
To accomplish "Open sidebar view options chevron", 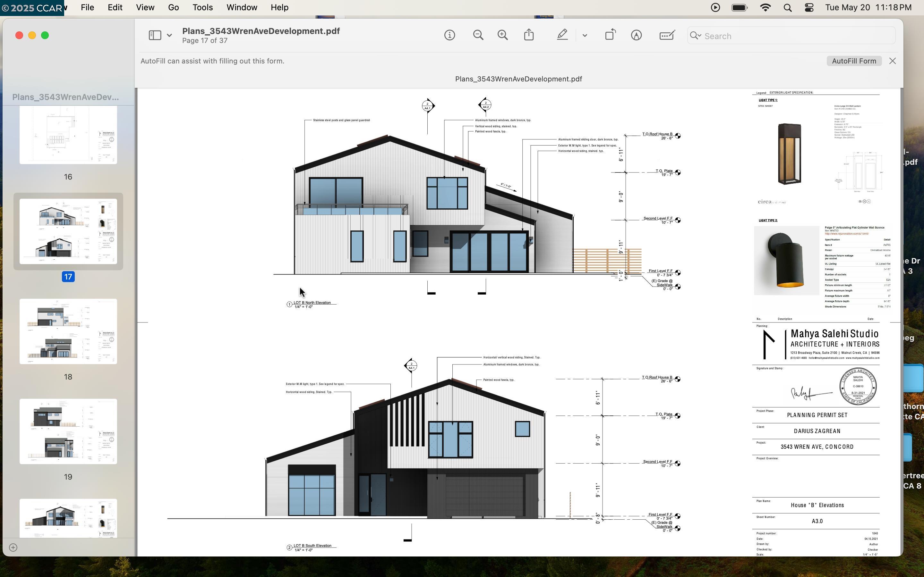I will tap(169, 36).
